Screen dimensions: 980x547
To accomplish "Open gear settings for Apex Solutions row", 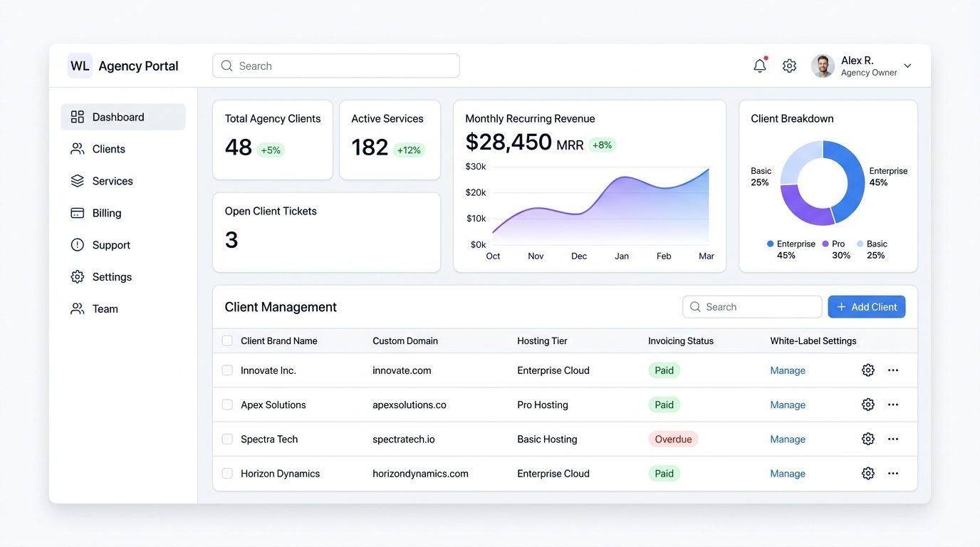I will click(x=867, y=405).
